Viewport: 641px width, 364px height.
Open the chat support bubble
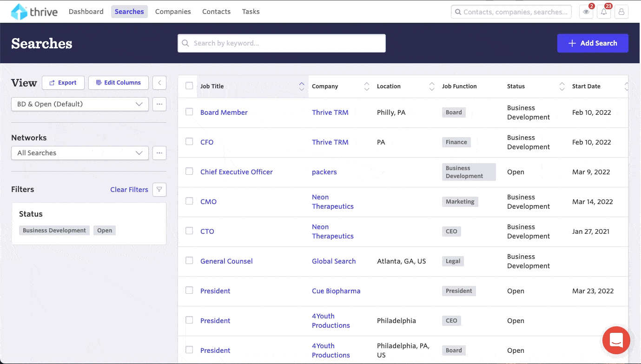[x=616, y=340]
